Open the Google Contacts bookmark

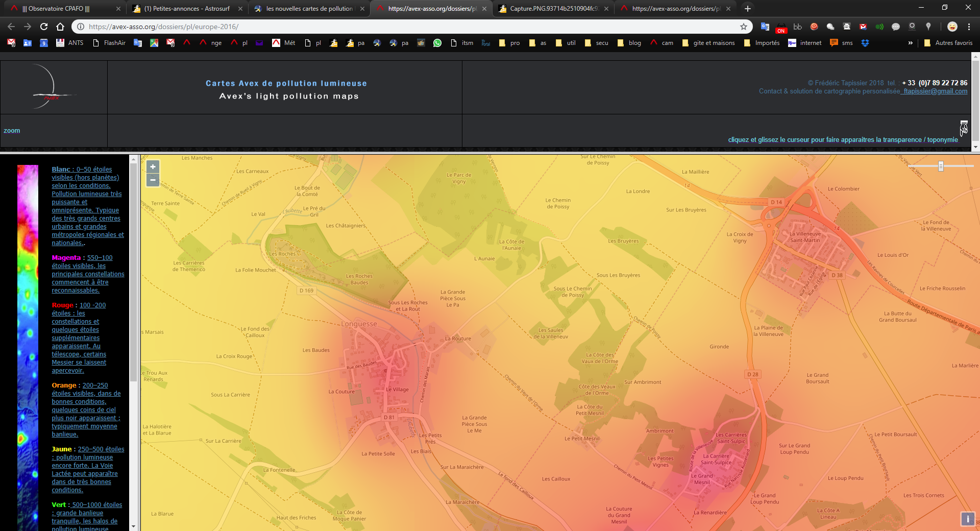28,43
